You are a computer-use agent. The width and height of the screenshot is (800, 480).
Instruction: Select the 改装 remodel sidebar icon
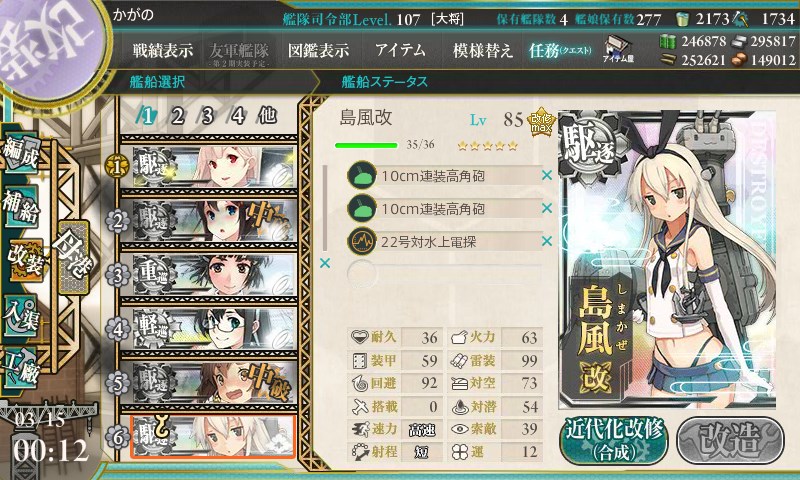click(x=23, y=260)
